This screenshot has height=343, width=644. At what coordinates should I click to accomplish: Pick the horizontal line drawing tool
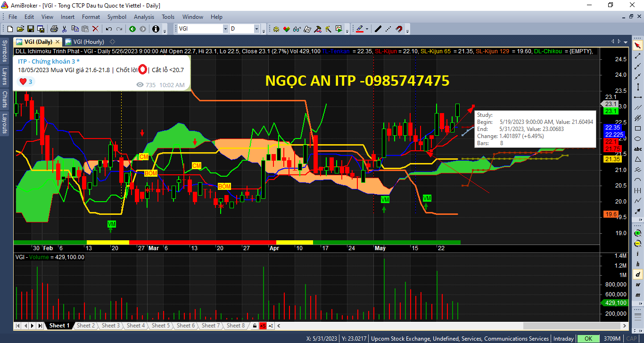tap(638, 97)
